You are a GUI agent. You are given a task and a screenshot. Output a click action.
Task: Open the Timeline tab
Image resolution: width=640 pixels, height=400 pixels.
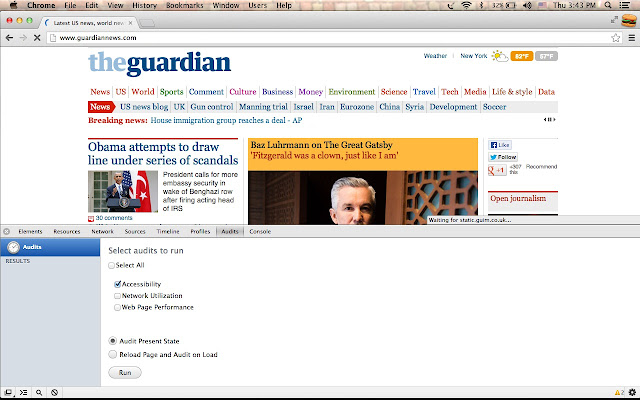(168, 231)
